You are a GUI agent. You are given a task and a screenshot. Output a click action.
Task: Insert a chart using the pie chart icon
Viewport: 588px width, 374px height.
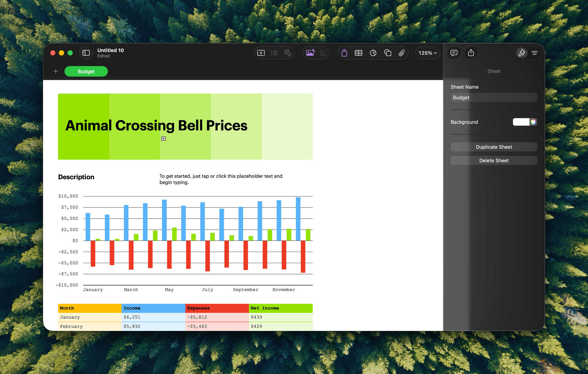(x=373, y=53)
